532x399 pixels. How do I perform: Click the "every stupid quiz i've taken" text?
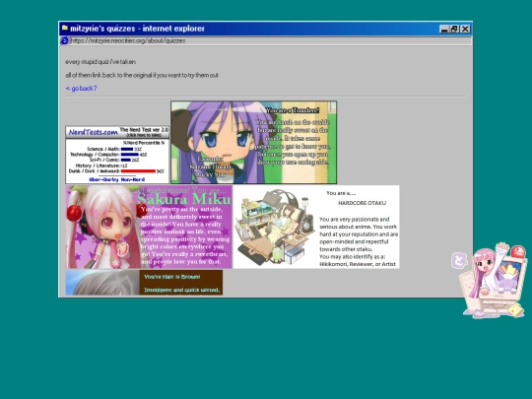click(x=100, y=62)
